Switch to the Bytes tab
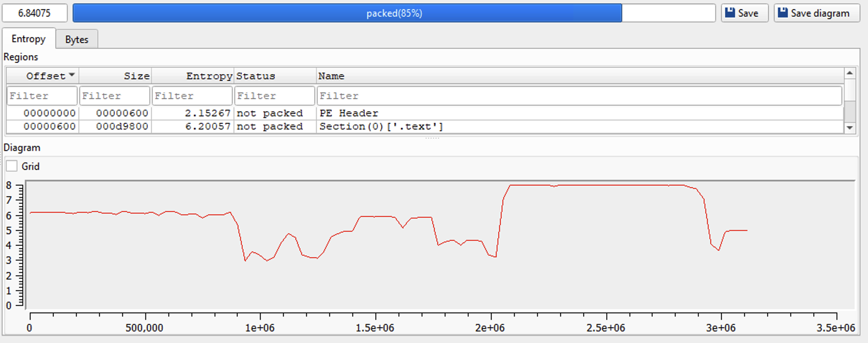The width and height of the screenshot is (868, 343). point(77,40)
